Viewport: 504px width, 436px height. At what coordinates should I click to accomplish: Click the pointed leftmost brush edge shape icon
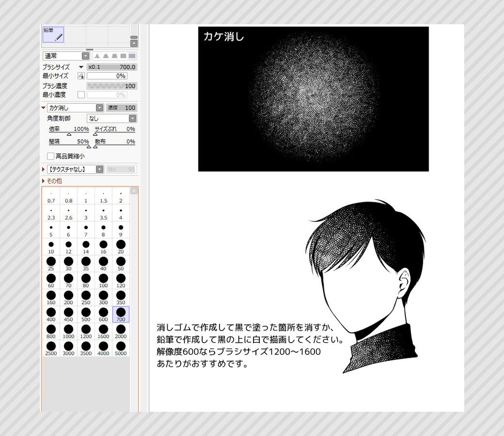pos(97,57)
